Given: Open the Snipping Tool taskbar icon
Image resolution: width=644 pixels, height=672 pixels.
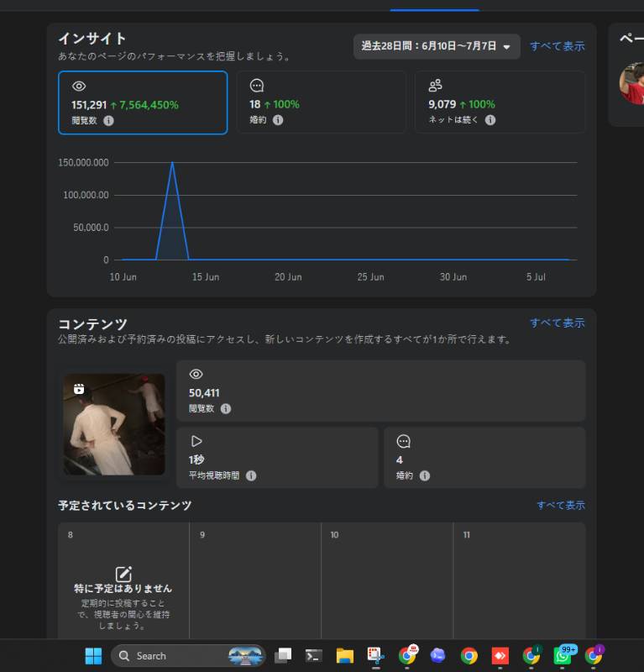Looking at the screenshot, I should point(376,655).
